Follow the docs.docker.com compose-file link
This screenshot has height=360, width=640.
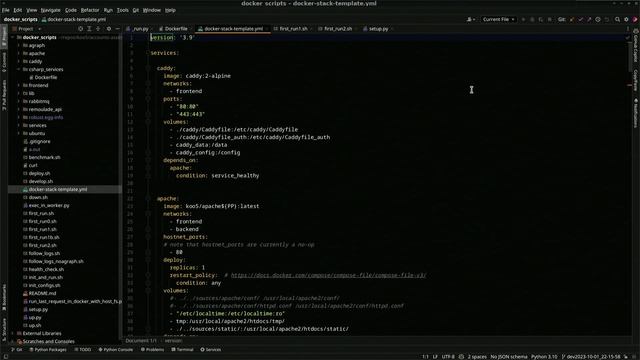tap(328, 276)
